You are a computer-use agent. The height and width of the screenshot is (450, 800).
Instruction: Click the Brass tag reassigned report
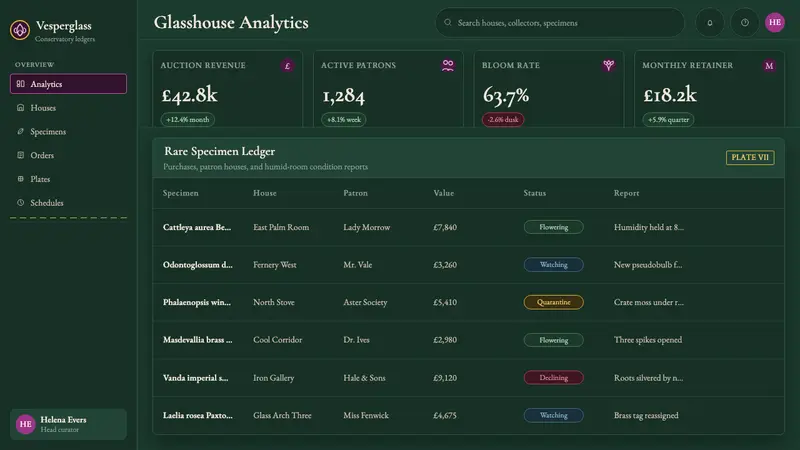click(646, 415)
